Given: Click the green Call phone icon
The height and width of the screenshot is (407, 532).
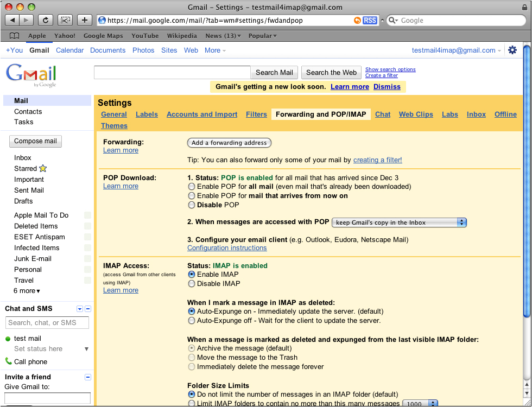Looking at the screenshot, I should pyautogui.click(x=10, y=360).
